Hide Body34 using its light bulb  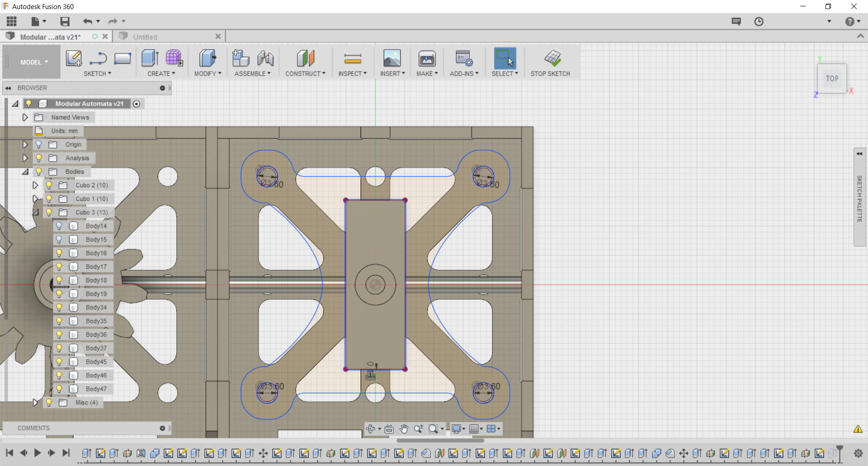59,307
